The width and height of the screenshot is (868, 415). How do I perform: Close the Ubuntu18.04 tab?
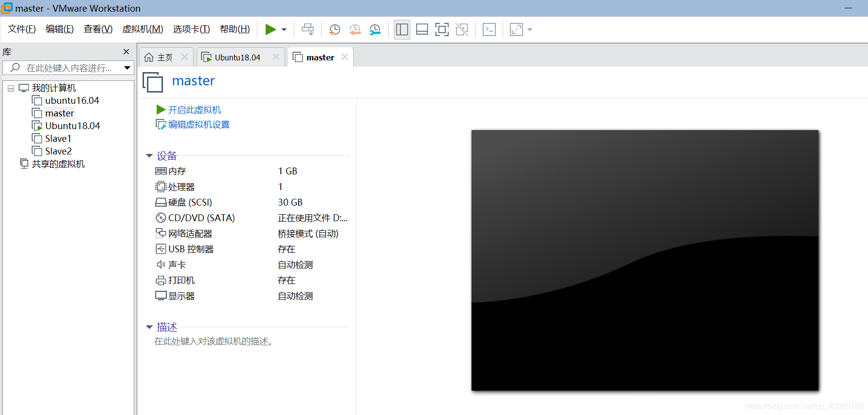coord(276,57)
